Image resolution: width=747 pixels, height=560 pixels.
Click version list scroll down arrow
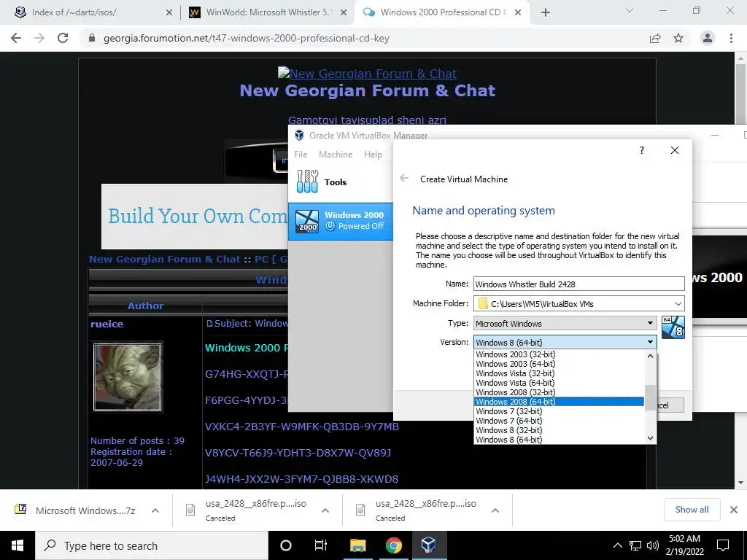tap(650, 438)
